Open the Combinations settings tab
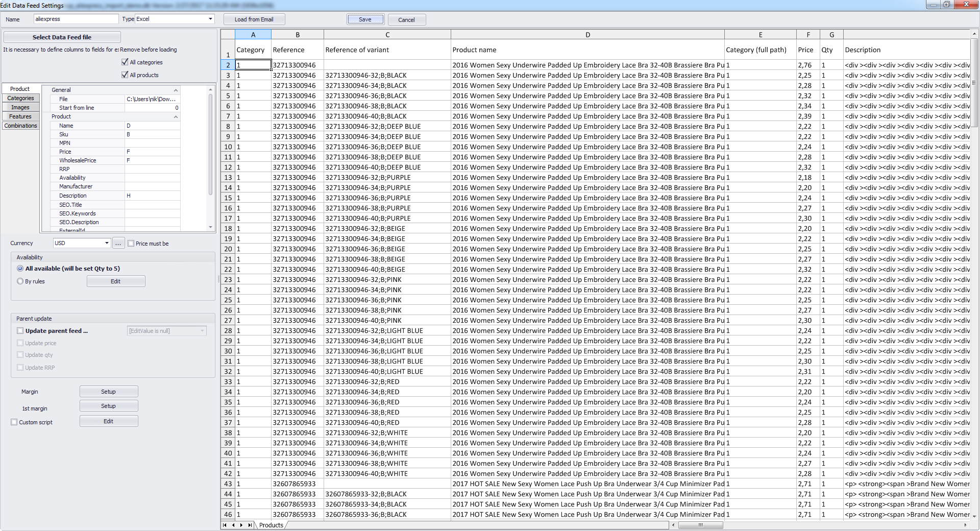 (x=20, y=126)
